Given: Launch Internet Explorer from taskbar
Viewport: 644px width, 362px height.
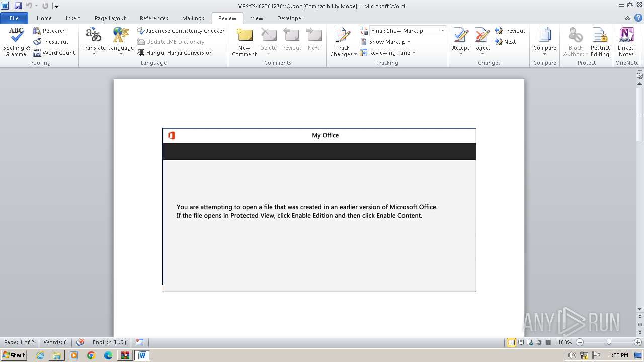Looking at the screenshot, I should (x=40, y=355).
